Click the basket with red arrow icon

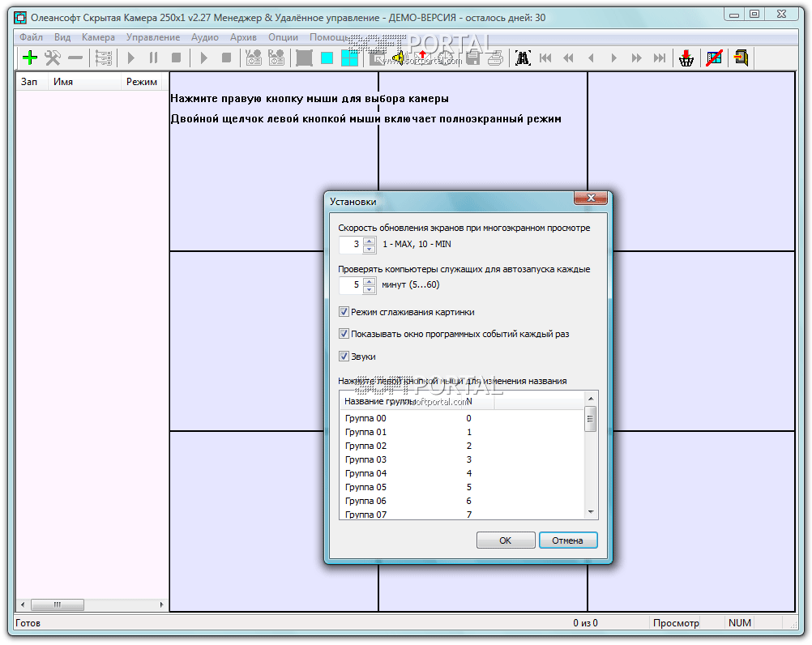686,58
